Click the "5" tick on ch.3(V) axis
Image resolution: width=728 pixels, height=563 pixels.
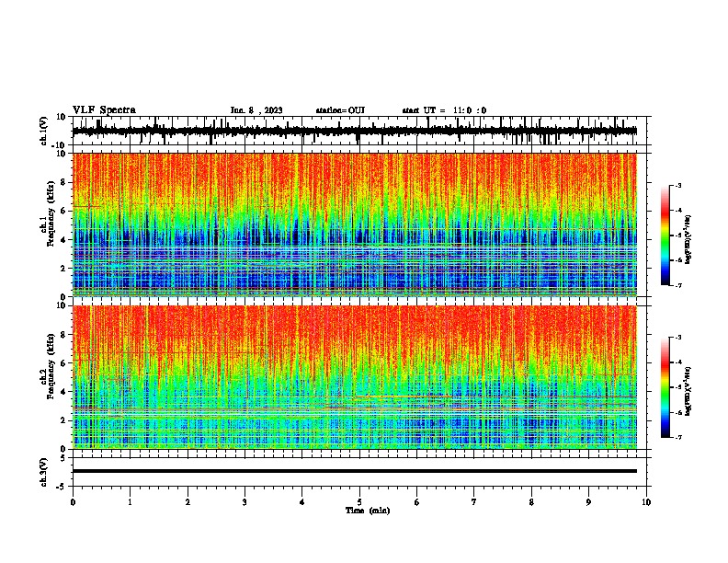click(63, 458)
